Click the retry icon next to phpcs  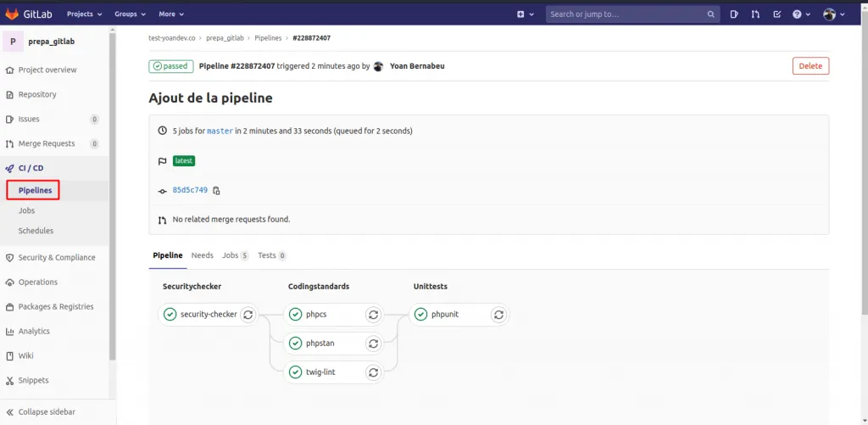373,315
